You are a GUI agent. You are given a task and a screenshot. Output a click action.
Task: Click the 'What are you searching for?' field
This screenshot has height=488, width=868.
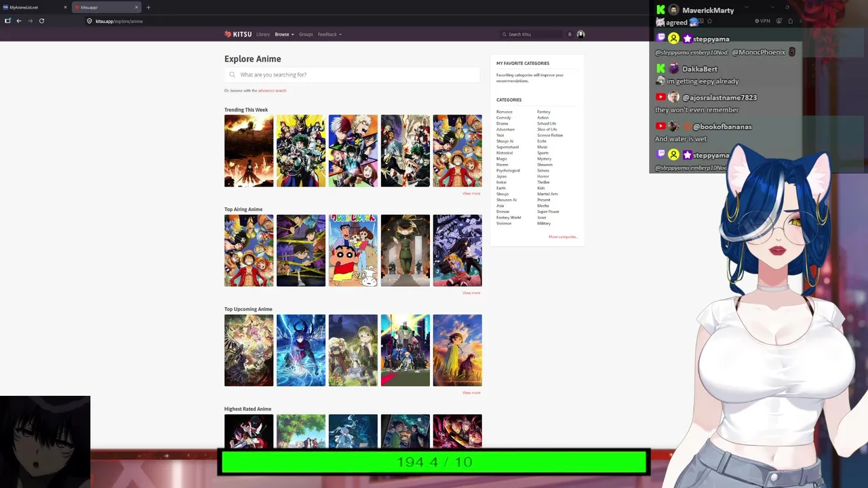[353, 75]
